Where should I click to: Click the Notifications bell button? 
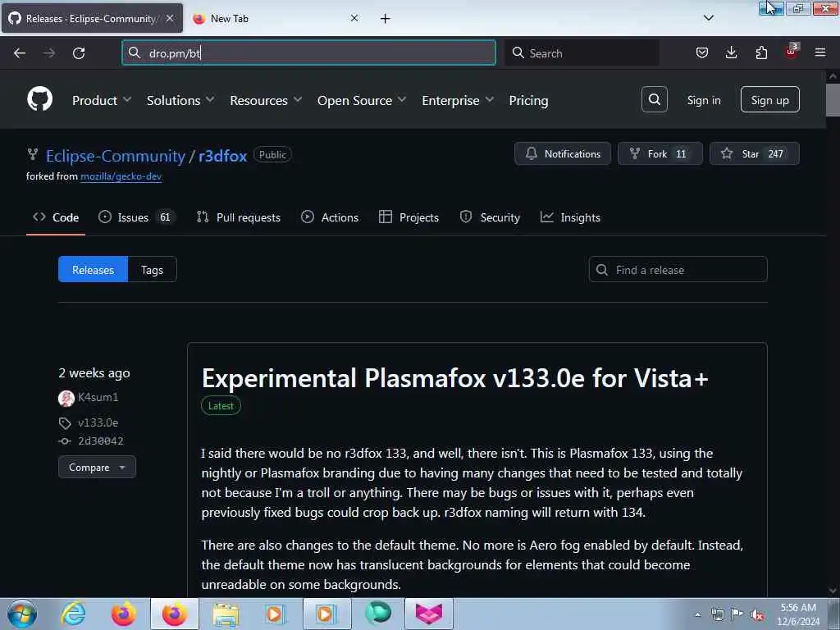(x=563, y=153)
